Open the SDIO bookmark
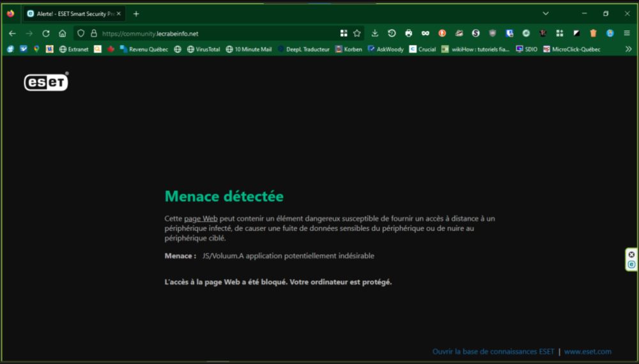Viewport: 639px width, 364px height. tap(527, 49)
